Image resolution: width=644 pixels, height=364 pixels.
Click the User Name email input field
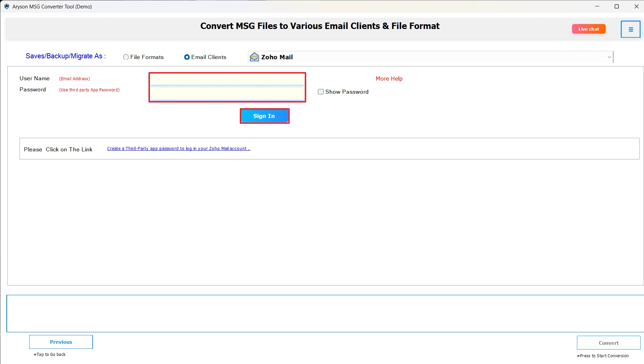point(227,80)
